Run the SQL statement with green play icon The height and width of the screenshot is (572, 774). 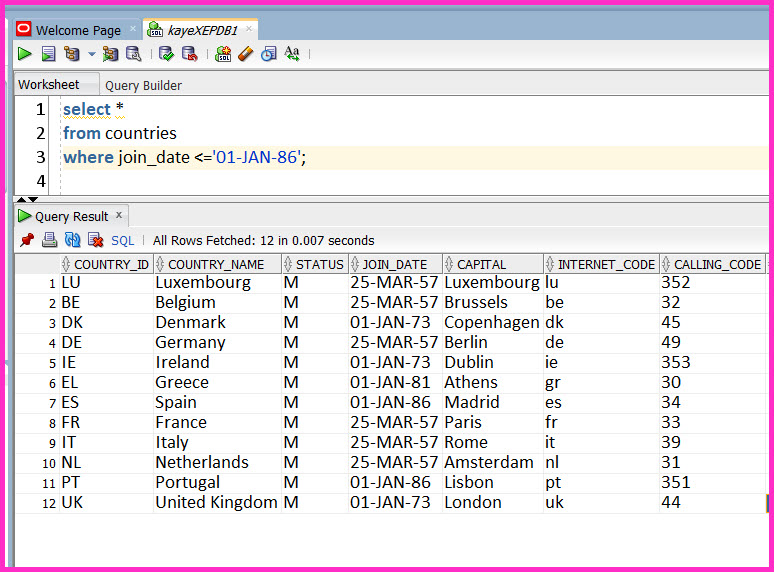(24, 54)
